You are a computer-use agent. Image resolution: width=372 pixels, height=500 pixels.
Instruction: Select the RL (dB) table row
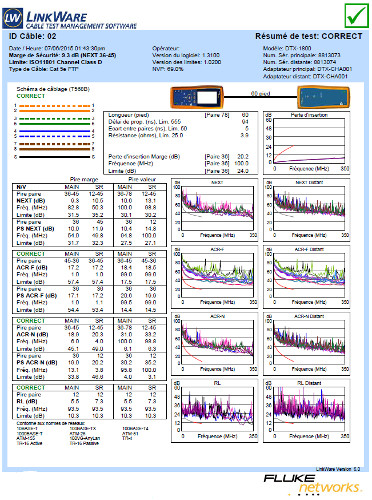89,401
